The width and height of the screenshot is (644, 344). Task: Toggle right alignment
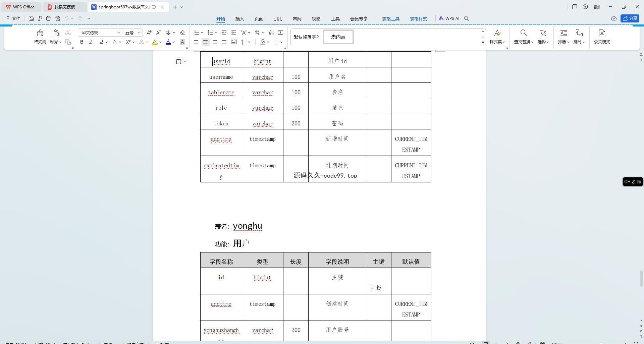tap(215, 42)
